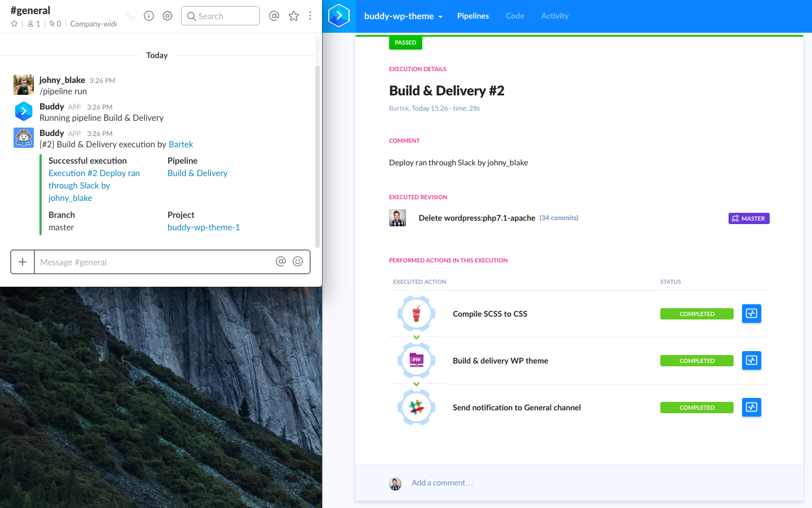Open logs for Build & delivery WP theme
812x508 pixels.
(x=752, y=360)
